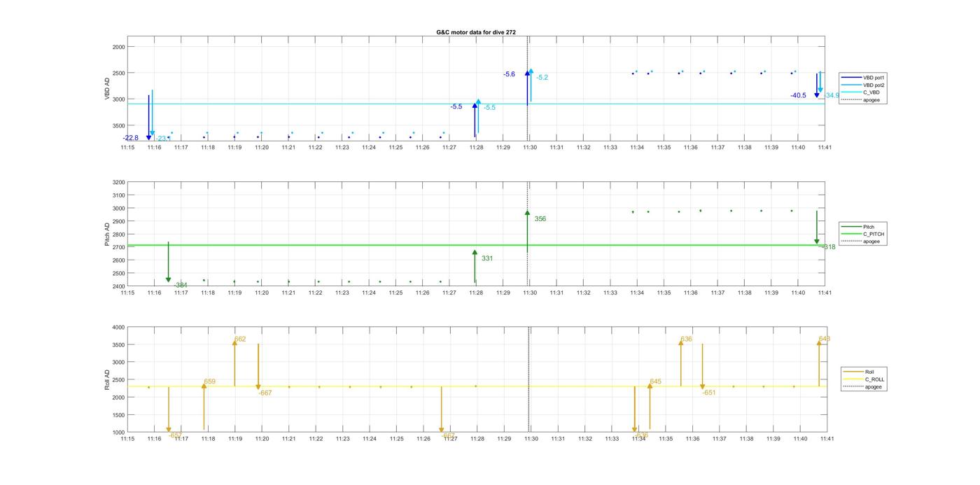Click the "4000" tick on Roll axis
The image size is (980, 485).
[x=118, y=327]
